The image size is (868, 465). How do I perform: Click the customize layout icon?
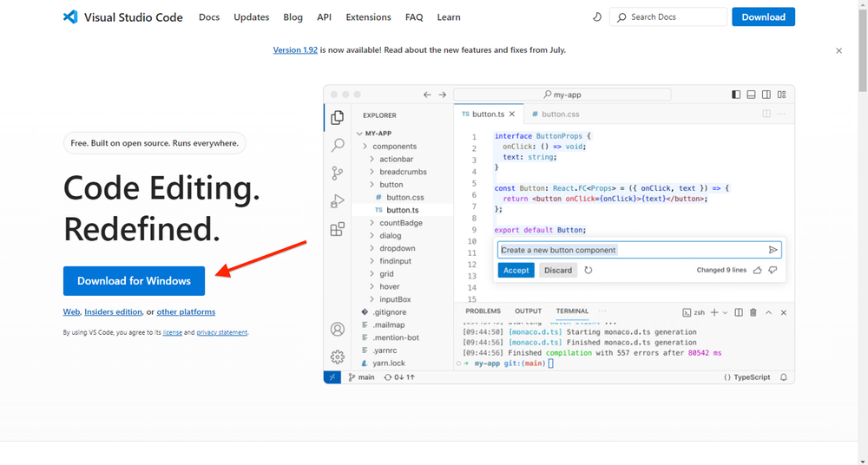(782, 95)
